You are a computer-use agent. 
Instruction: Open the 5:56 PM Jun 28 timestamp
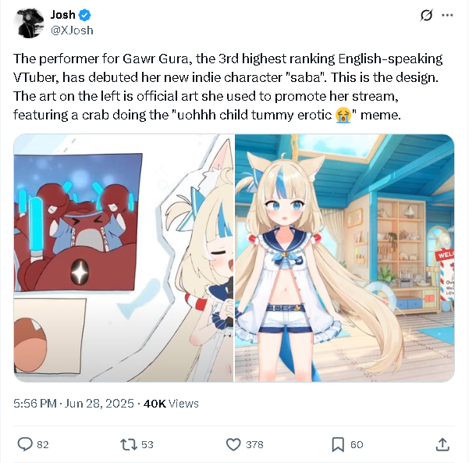coord(73,404)
